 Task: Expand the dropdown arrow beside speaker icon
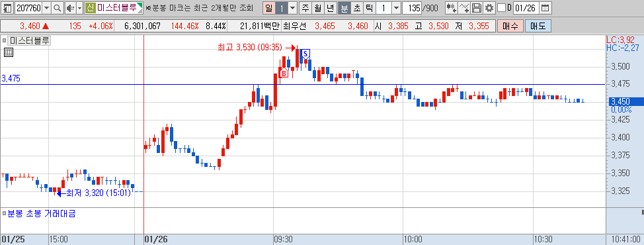(80, 7)
